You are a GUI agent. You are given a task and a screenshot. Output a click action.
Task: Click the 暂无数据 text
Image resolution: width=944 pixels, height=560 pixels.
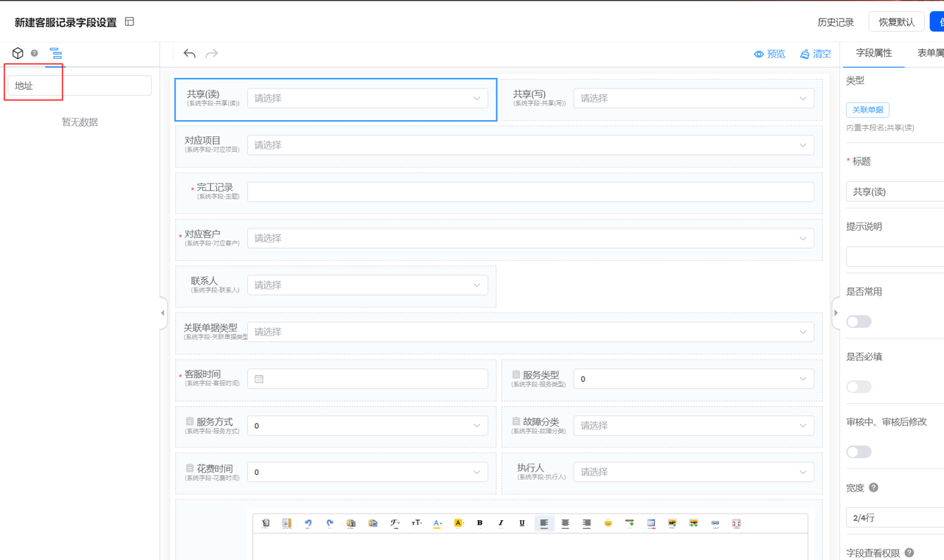(80, 122)
